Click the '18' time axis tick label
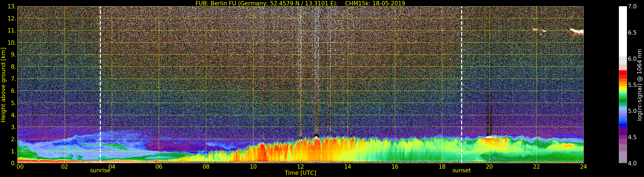644x177 pixels. coord(442,166)
